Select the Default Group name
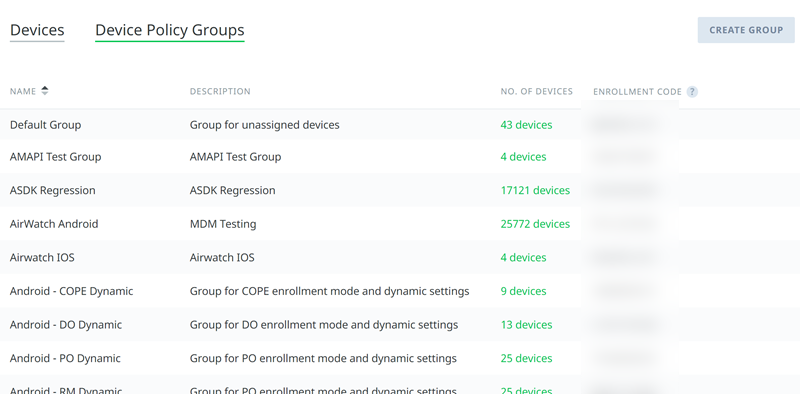 click(45, 125)
